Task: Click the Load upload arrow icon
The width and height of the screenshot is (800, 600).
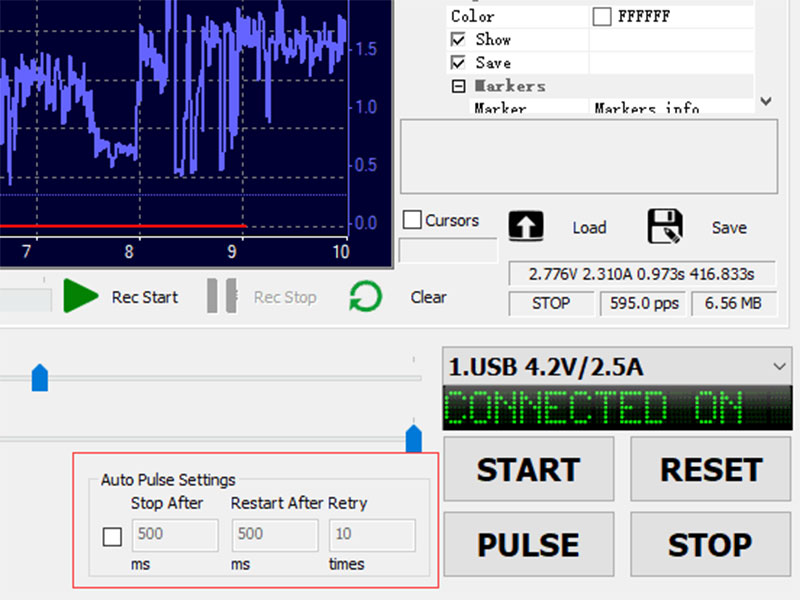Action: click(526, 226)
